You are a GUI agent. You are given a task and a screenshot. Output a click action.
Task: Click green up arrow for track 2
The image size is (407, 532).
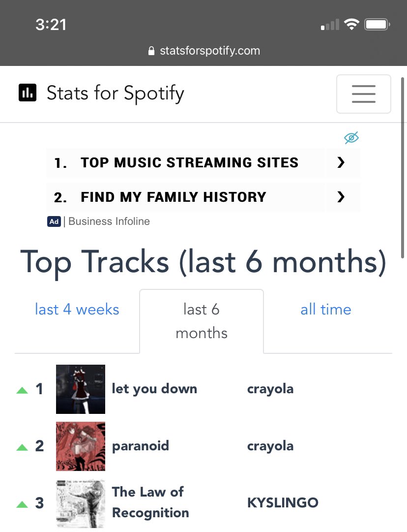22,447
